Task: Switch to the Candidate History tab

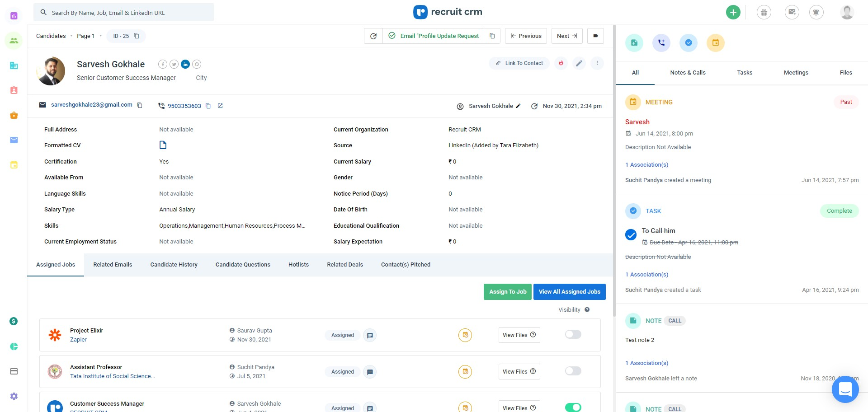Action: 174,265
